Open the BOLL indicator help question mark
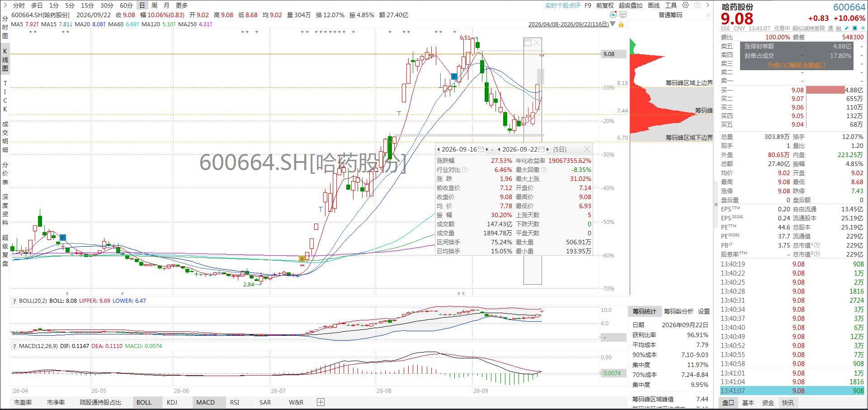Viewport: 868px width, 410px height. [x=14, y=301]
